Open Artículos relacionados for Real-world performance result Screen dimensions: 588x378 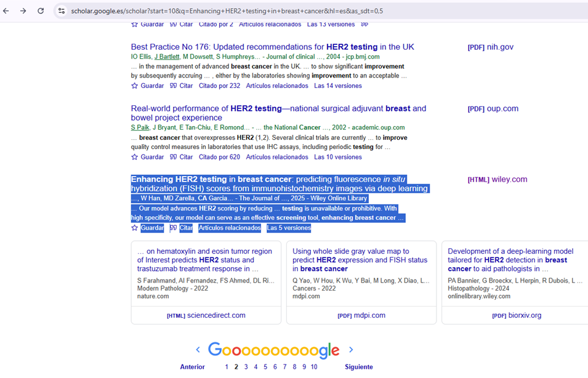tap(277, 157)
